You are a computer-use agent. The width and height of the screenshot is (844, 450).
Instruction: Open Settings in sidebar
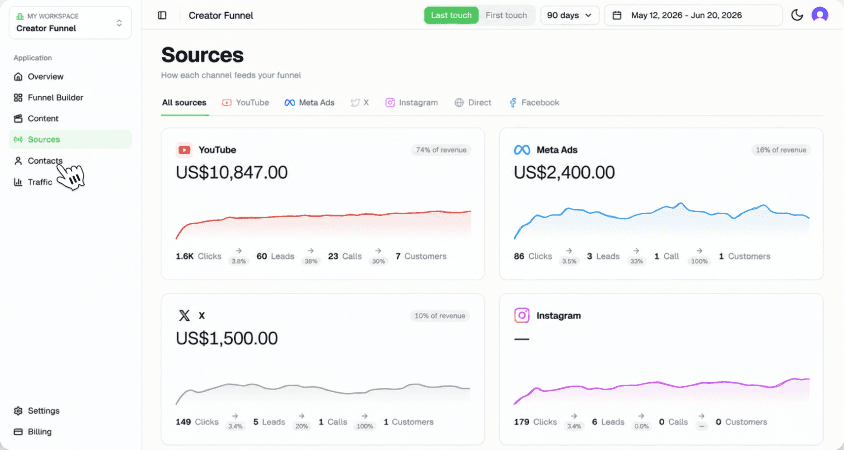coord(70,411)
